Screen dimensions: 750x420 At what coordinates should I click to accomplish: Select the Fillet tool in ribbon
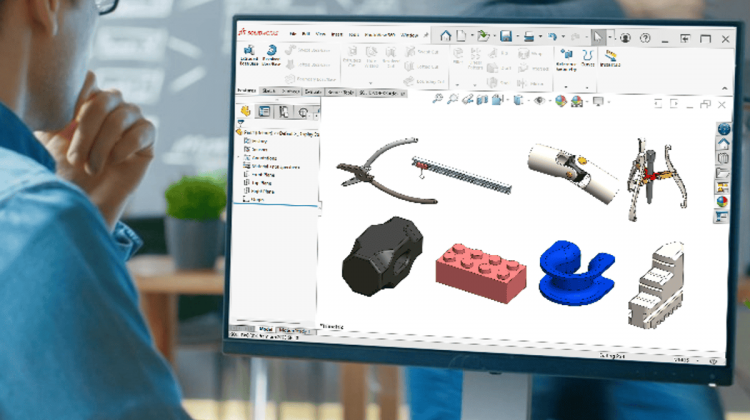point(458,55)
